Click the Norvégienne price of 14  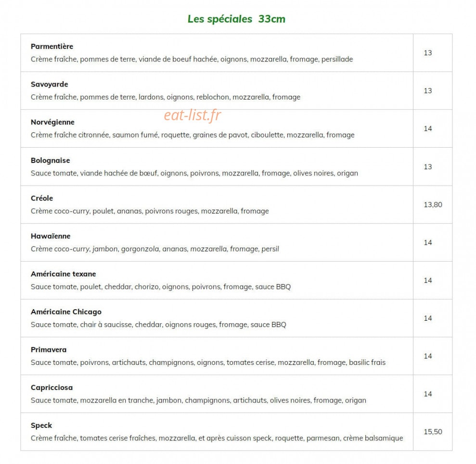point(428,128)
